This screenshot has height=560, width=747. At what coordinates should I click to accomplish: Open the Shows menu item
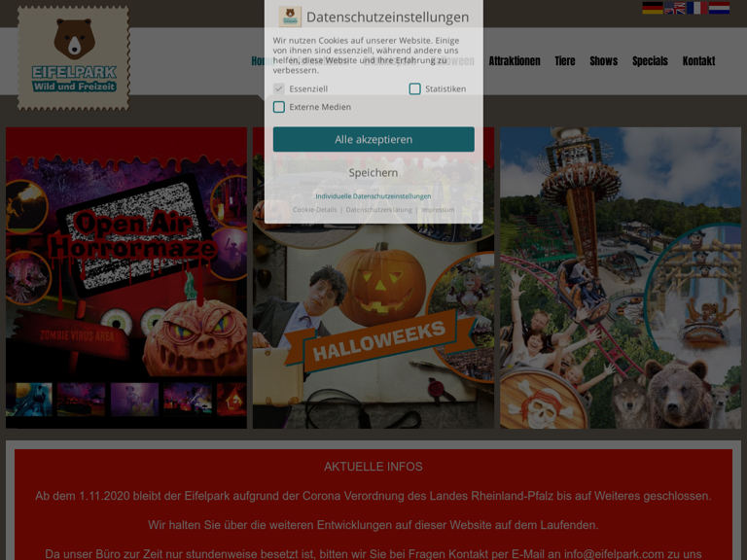tap(603, 61)
